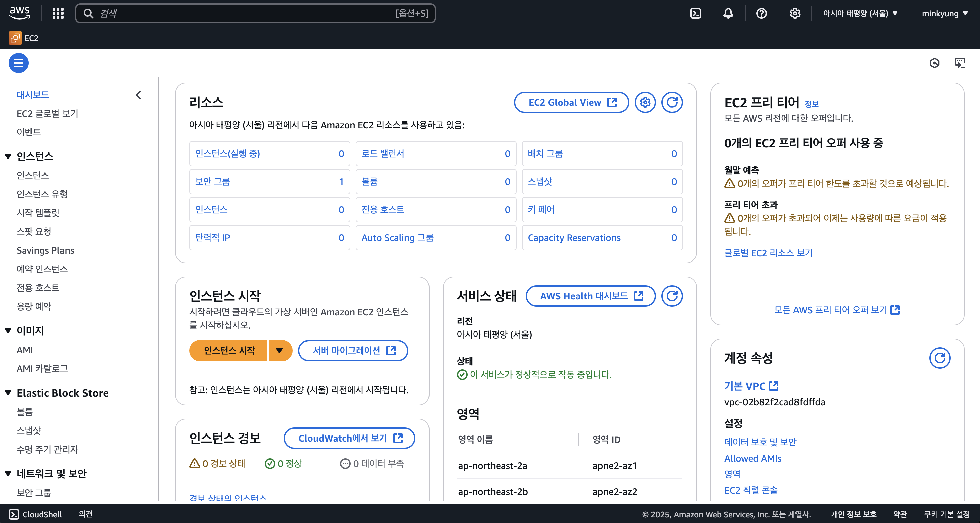Image resolution: width=980 pixels, height=523 pixels.
Task: Open EC2 글로벌 보기 in the sidebar
Action: [47, 113]
